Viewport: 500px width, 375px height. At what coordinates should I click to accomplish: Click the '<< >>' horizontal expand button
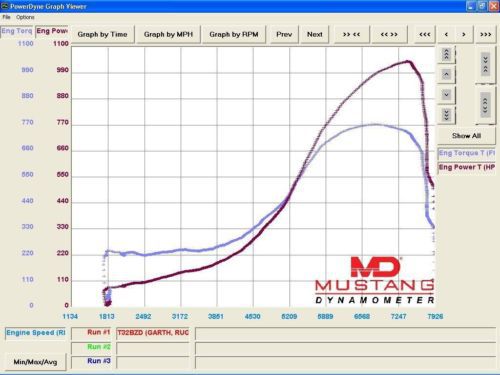[x=389, y=34]
